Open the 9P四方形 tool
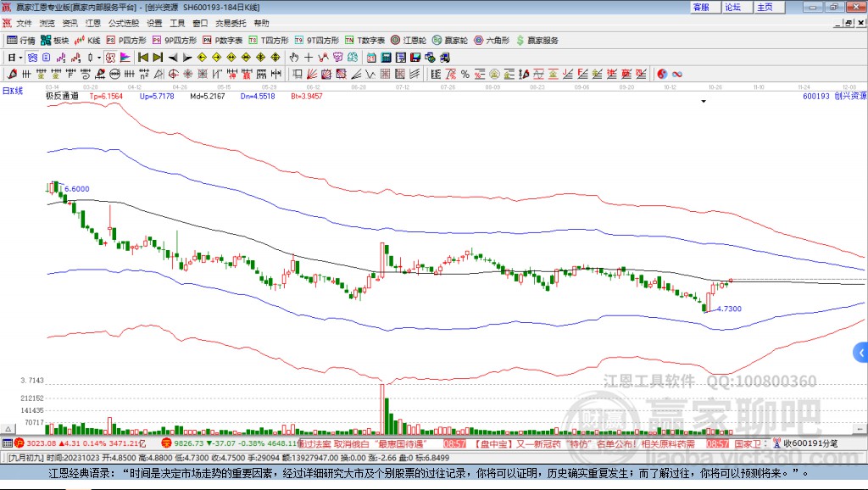The height and width of the screenshot is (490, 868). 175,41
